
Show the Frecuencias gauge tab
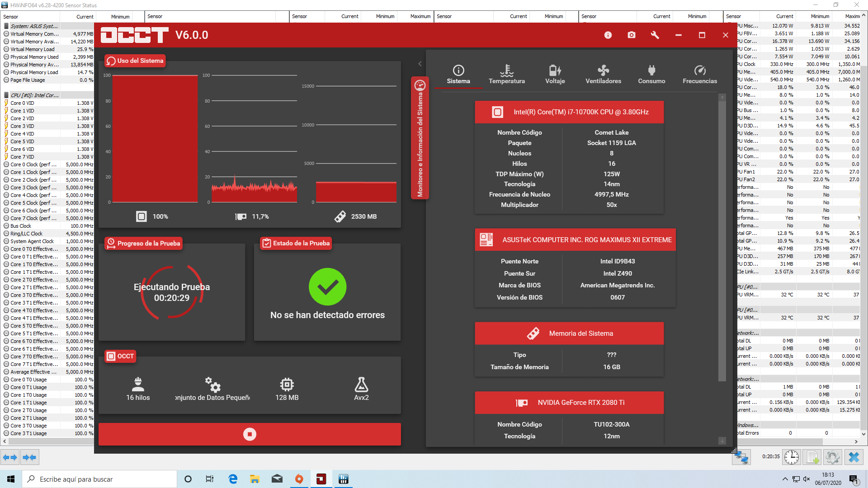tap(699, 75)
